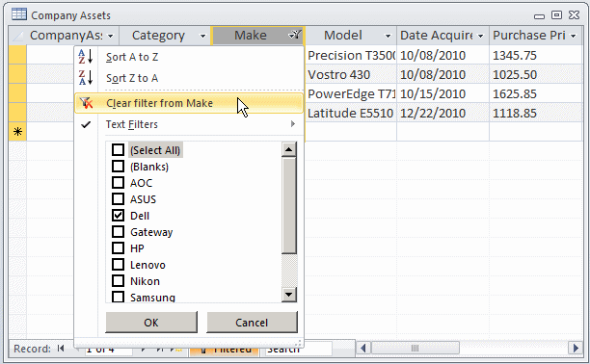Screen dimensions: 590x364
Task: Click the Filtered indicator button
Action: pyautogui.click(x=225, y=350)
